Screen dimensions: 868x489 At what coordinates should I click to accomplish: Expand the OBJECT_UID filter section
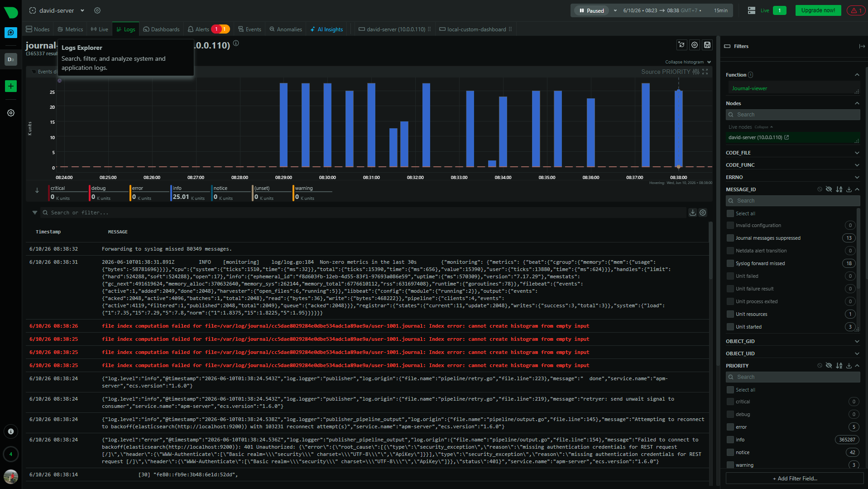coord(857,353)
